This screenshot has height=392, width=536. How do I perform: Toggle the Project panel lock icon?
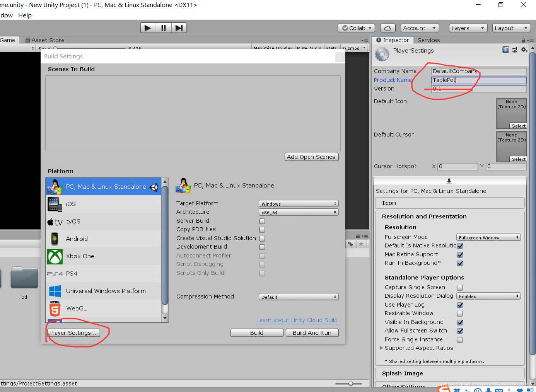pos(358,236)
